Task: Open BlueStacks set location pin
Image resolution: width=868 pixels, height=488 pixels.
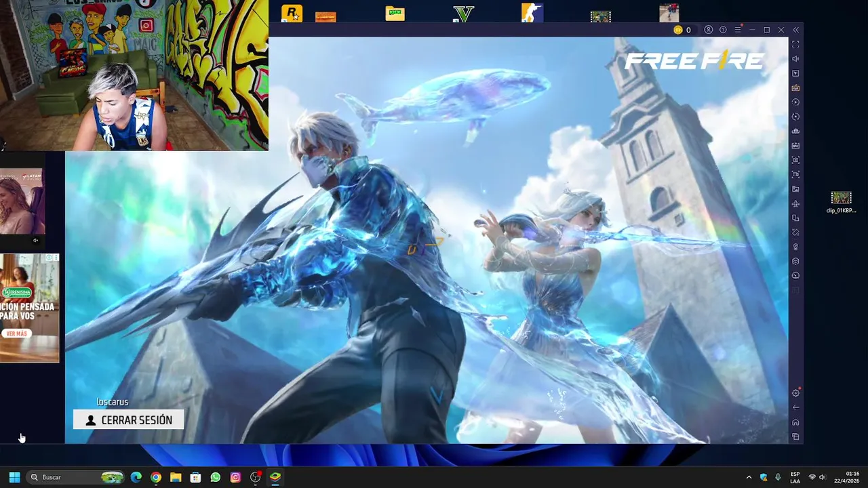Action: tap(796, 247)
